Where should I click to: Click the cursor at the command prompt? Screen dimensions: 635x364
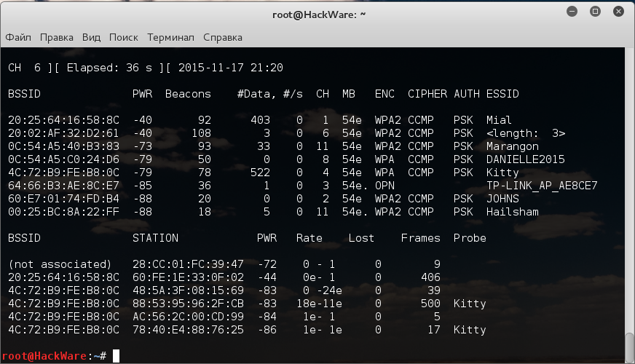tap(117, 355)
